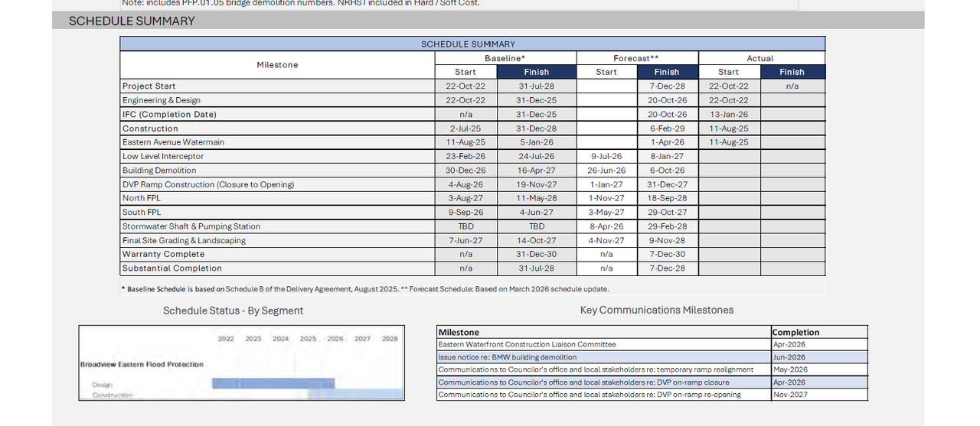The image size is (980, 426).
Task: Select Final Site Grading baseline finish 14-Oct-27
Action: coord(537,240)
